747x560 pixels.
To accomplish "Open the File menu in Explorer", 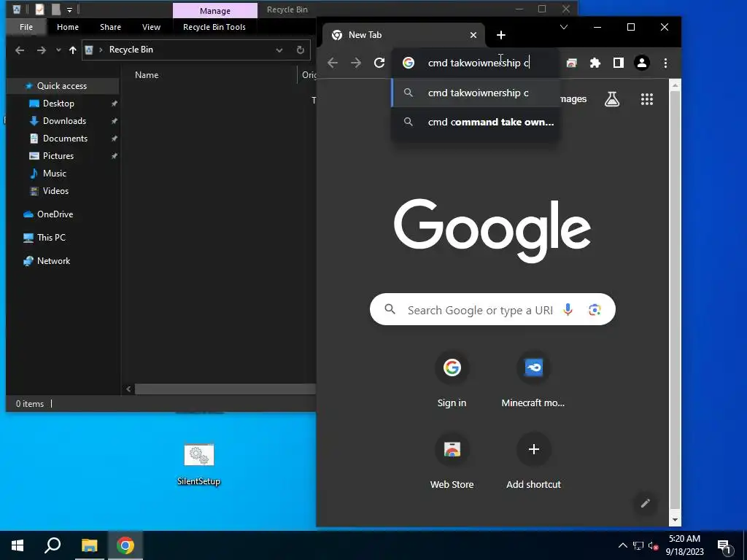I will point(26,27).
